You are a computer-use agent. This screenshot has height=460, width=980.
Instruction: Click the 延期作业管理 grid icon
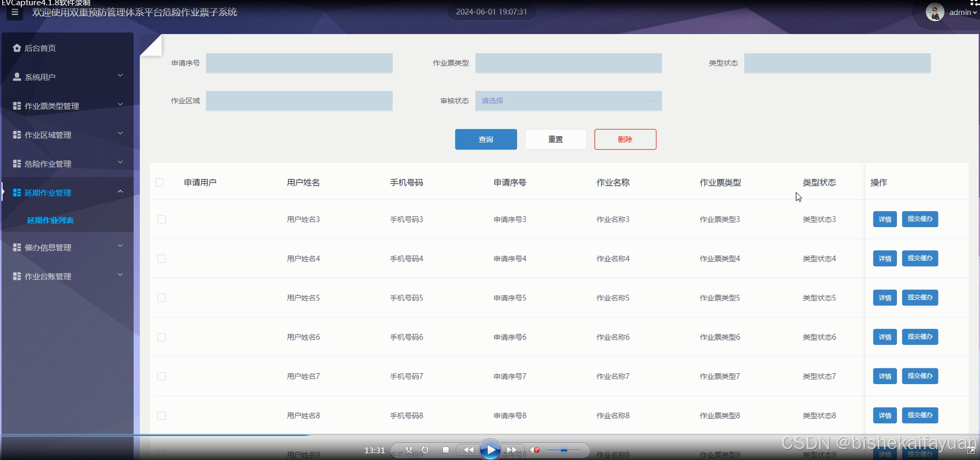tap(17, 193)
